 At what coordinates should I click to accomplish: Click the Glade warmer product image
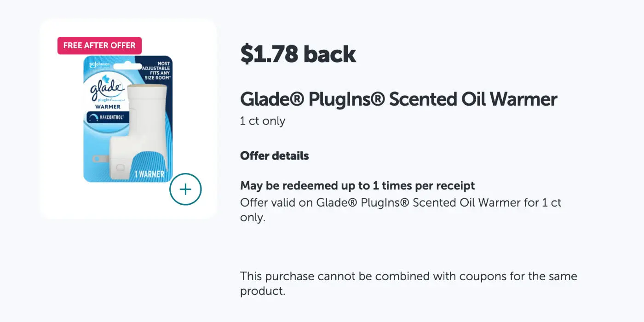coord(128,119)
